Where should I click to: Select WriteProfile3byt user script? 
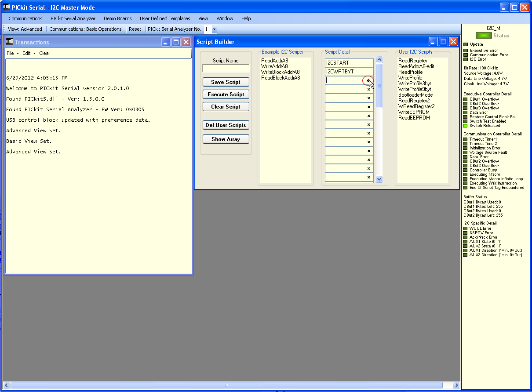[415, 83]
